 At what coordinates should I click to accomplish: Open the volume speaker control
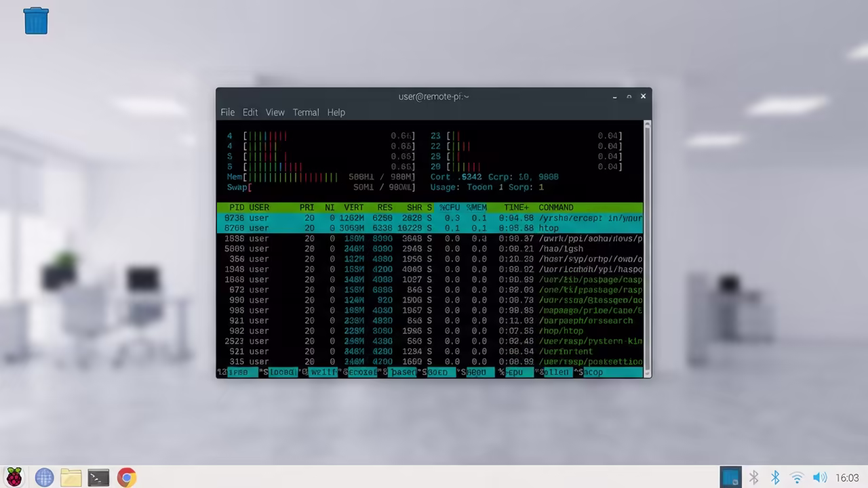tap(820, 478)
